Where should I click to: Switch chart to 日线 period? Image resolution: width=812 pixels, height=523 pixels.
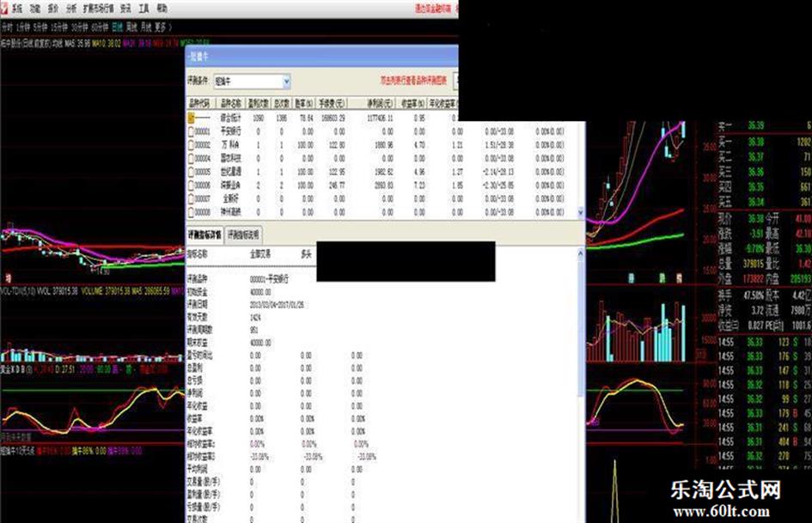point(115,27)
